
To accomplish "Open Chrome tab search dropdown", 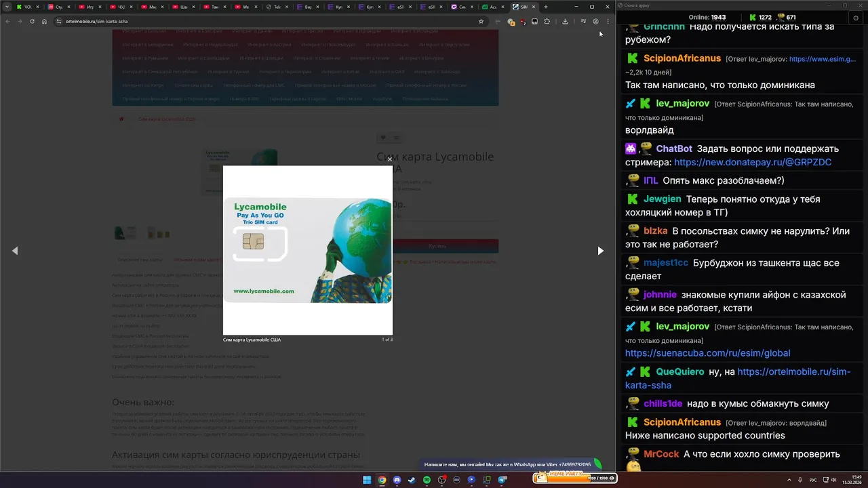I will (7, 7).
